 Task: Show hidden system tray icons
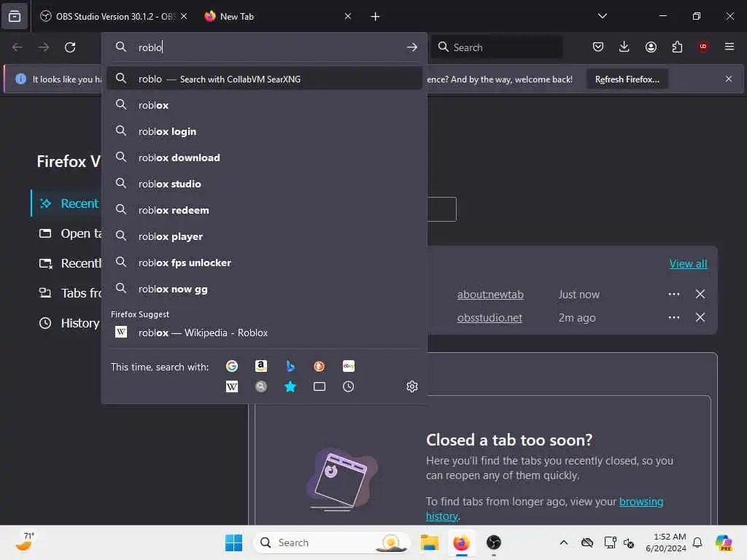point(564,542)
